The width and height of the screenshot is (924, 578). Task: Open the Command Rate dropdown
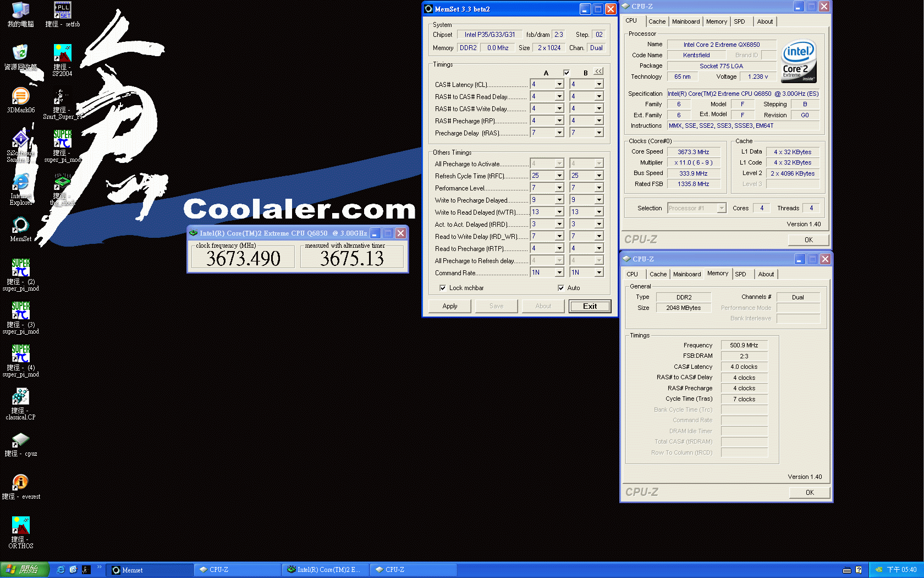tap(559, 272)
